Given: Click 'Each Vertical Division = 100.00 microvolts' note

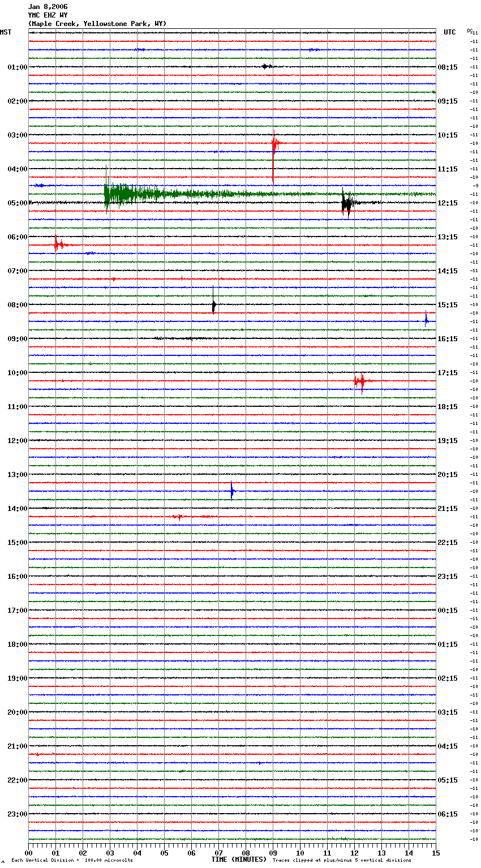Looking at the screenshot, I should point(72,861).
